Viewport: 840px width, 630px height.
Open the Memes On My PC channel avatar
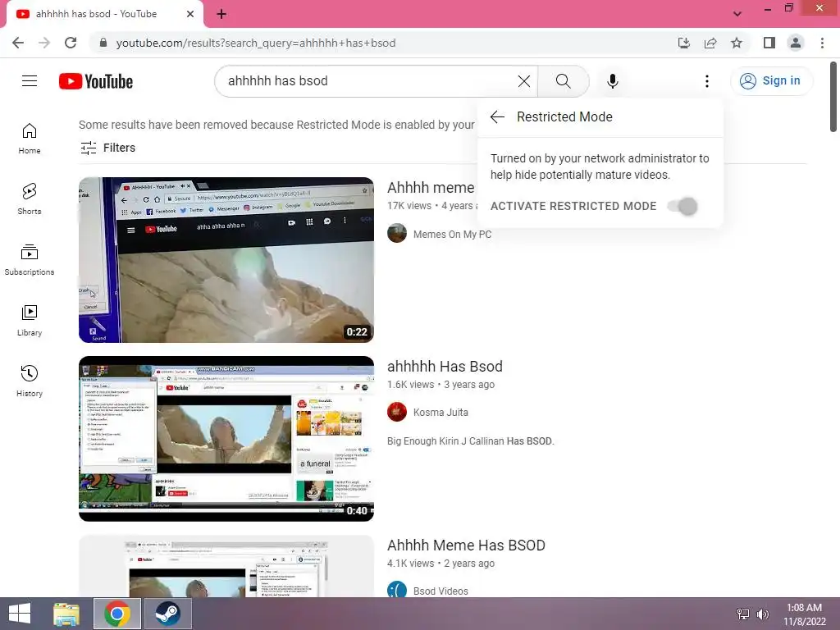pos(397,234)
